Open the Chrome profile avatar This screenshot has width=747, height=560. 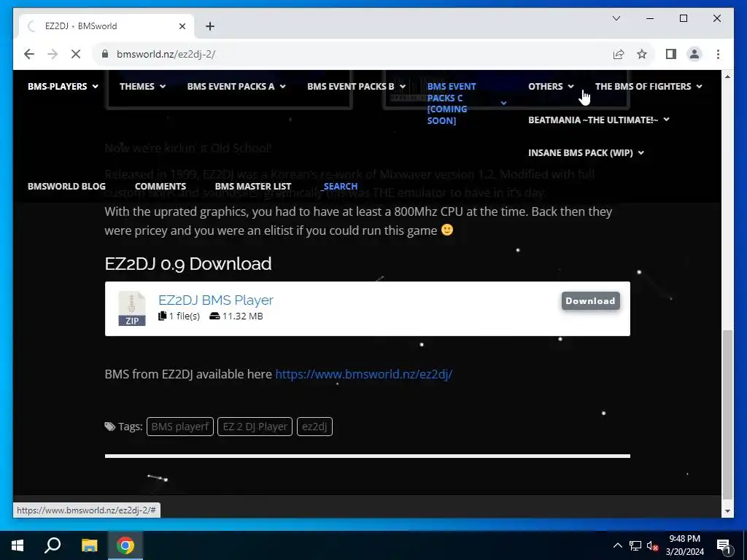694,54
